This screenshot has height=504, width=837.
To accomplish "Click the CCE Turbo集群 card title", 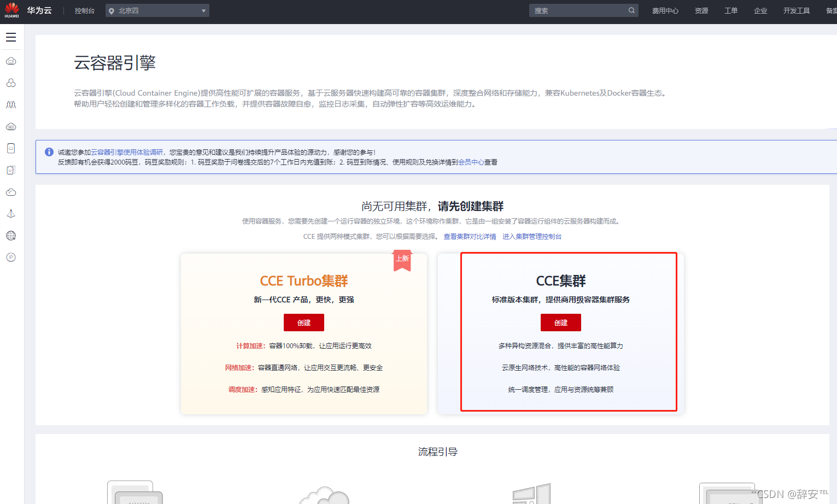I will point(304,281).
